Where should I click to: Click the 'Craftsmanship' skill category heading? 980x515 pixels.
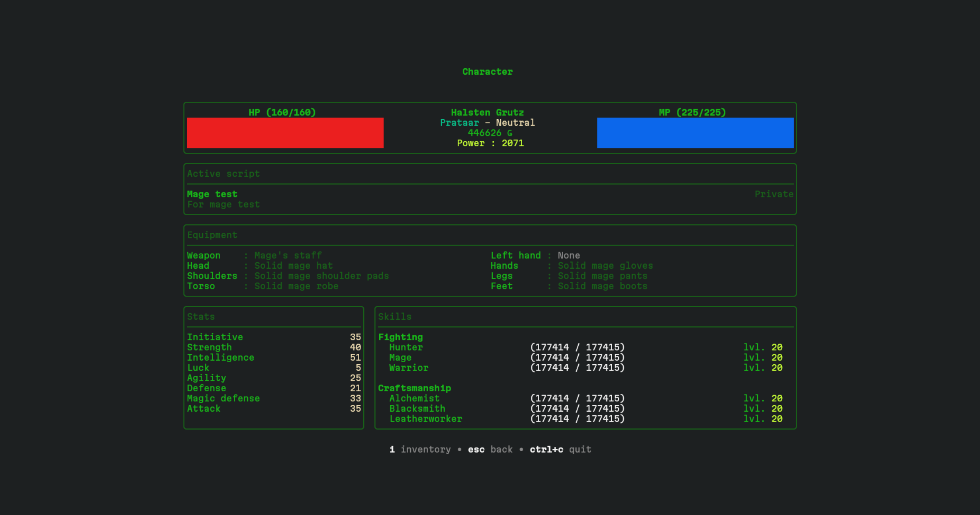pos(414,388)
